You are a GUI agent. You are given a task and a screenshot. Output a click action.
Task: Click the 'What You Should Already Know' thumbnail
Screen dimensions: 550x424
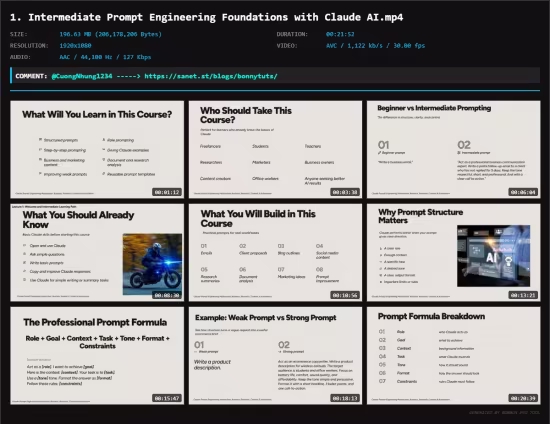[97, 253]
